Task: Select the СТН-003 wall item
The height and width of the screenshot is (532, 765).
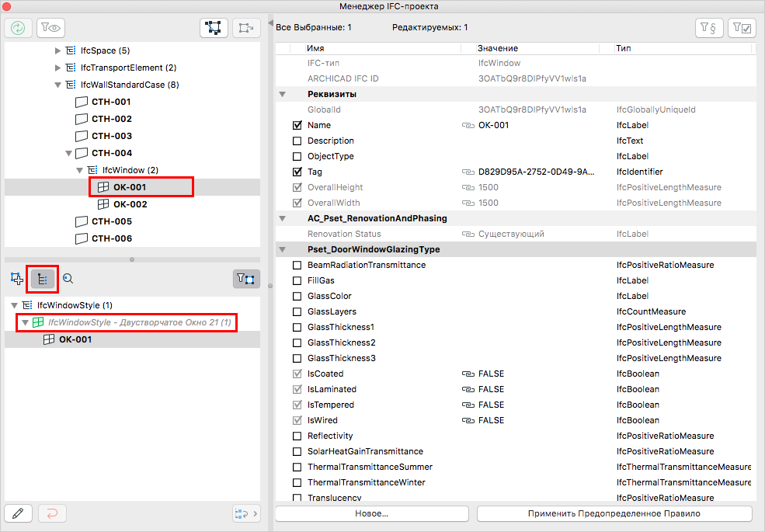Action: point(112,136)
